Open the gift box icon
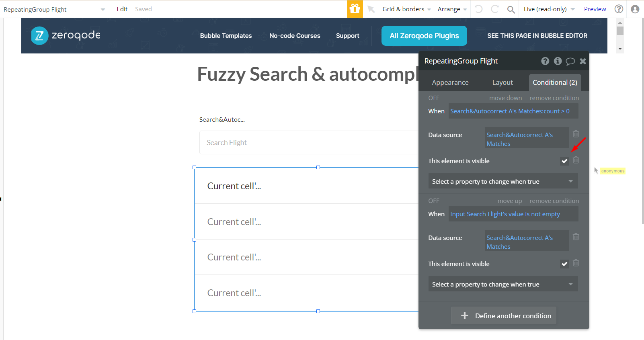The image size is (644, 340). click(x=355, y=9)
